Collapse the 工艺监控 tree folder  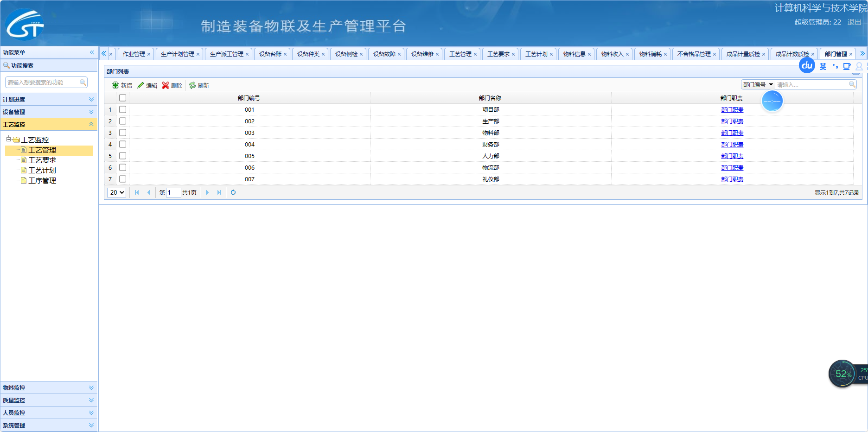(x=8, y=139)
